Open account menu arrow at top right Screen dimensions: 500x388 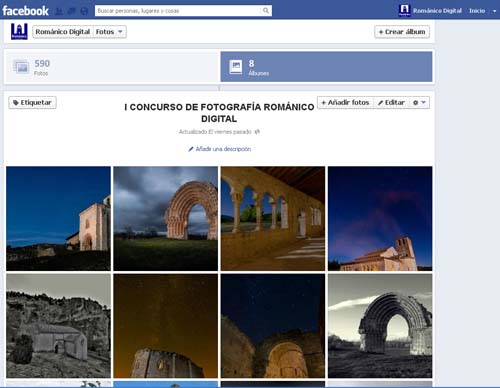494,11
